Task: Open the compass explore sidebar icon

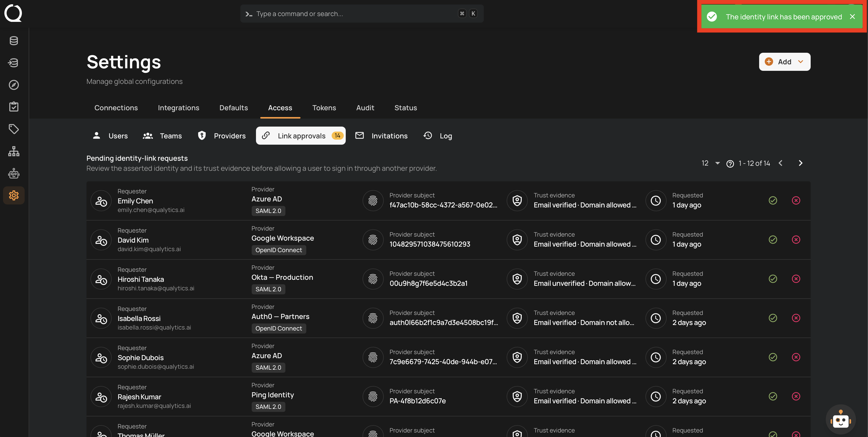Action: click(x=14, y=85)
